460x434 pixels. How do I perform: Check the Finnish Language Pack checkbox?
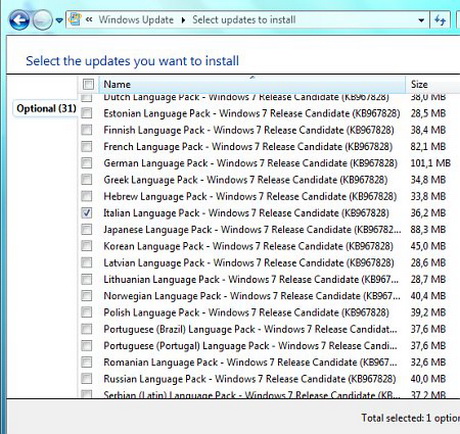point(87,130)
